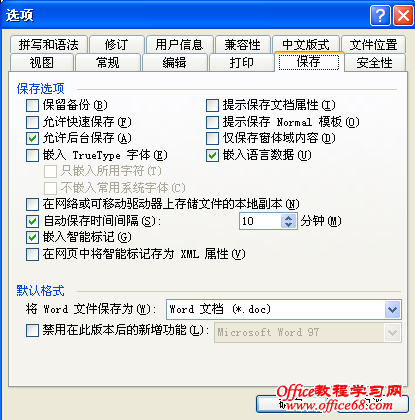Decrease the auto-save minutes spinner
Screen dimensions: 415x420
tap(289, 225)
